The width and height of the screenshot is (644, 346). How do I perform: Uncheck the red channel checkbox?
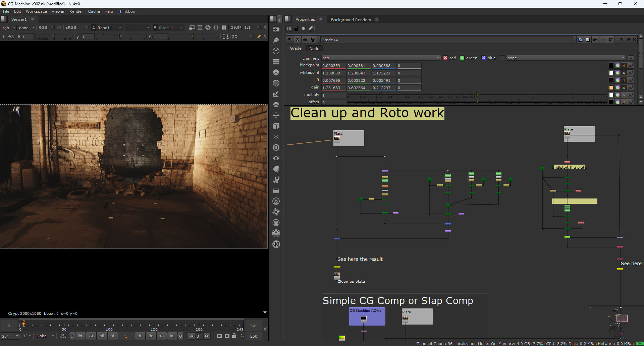(x=445, y=58)
